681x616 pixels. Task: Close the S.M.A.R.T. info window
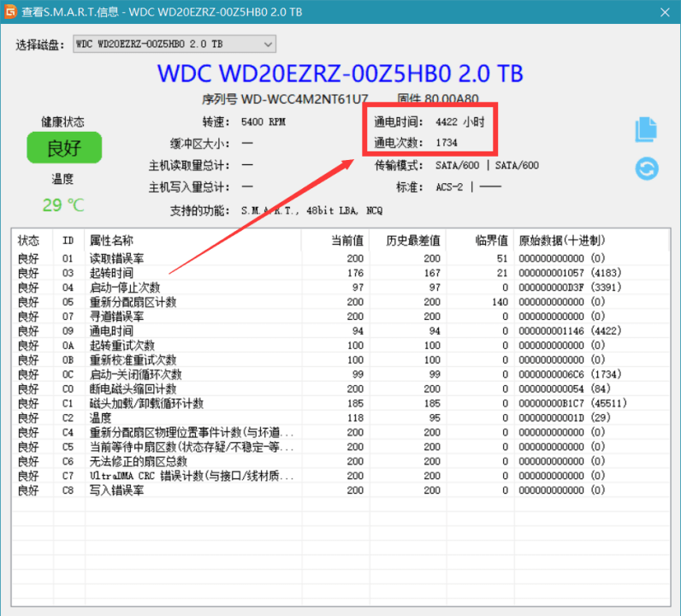(665, 12)
